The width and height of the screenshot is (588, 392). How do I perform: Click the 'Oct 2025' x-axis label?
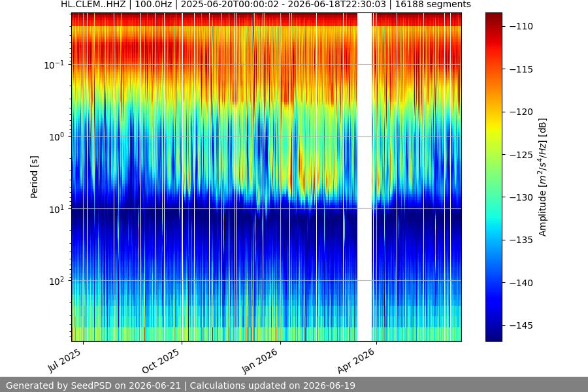pyautogui.click(x=161, y=361)
